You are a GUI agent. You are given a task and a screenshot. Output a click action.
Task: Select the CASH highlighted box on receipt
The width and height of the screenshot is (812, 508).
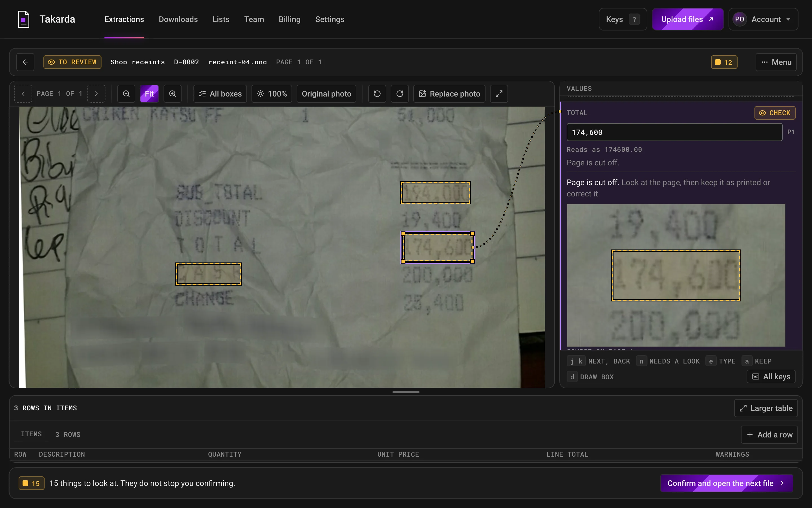(208, 274)
